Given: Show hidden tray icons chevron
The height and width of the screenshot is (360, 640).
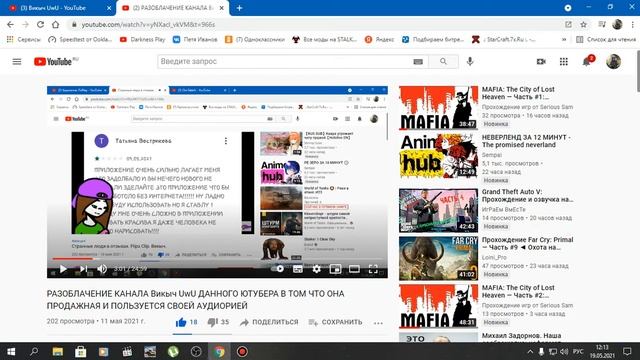Looking at the screenshot, I should 530,351.
